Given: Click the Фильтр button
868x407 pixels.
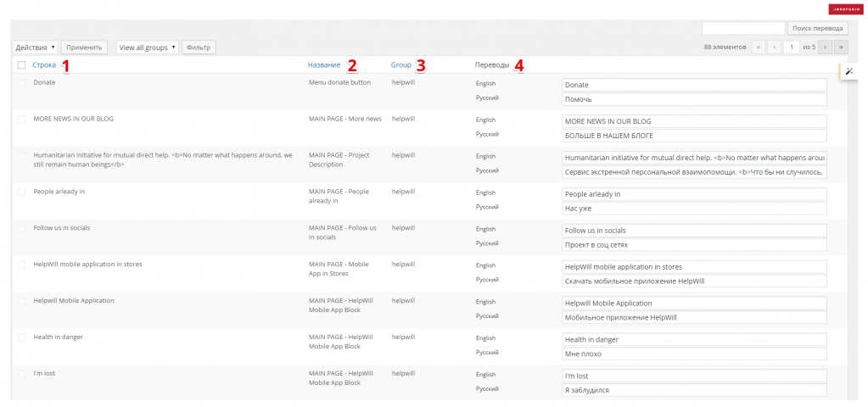Looking at the screenshot, I should (199, 47).
